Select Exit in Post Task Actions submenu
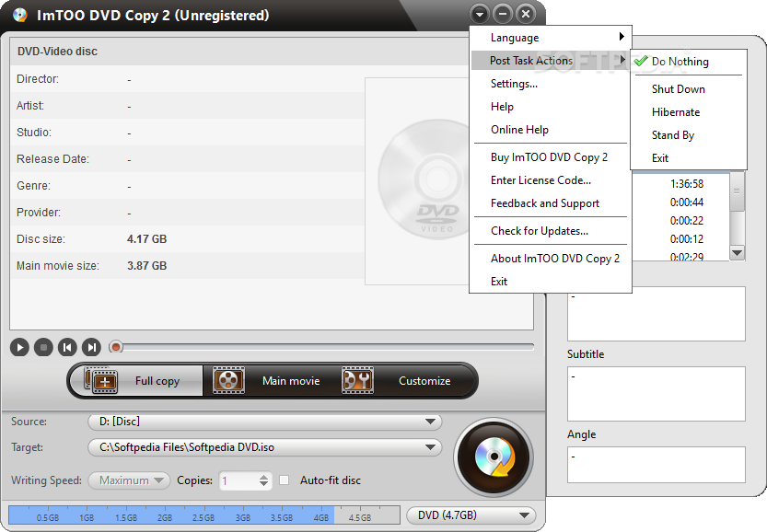 click(688, 158)
